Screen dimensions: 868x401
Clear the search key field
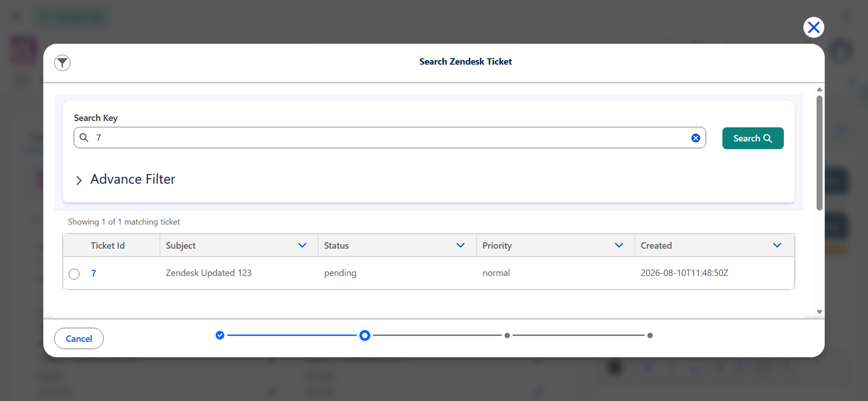point(695,138)
